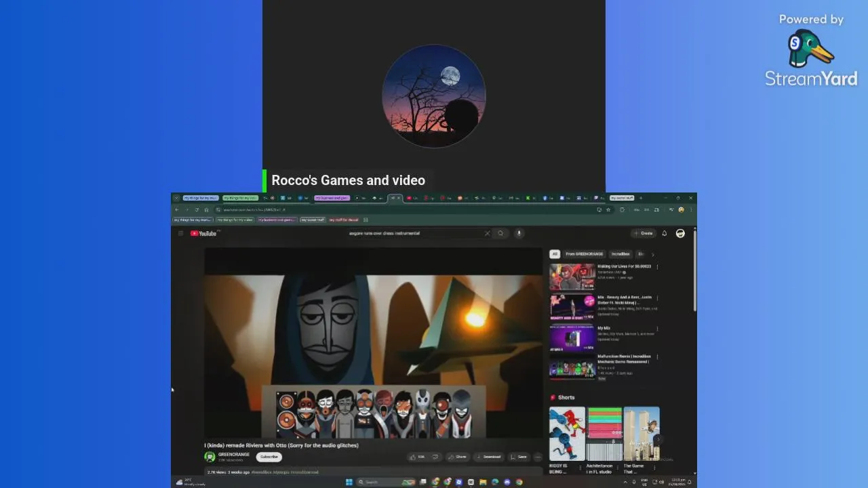Open options for Beauty And A Beat mix
The width and height of the screenshot is (868, 488).
[657, 298]
